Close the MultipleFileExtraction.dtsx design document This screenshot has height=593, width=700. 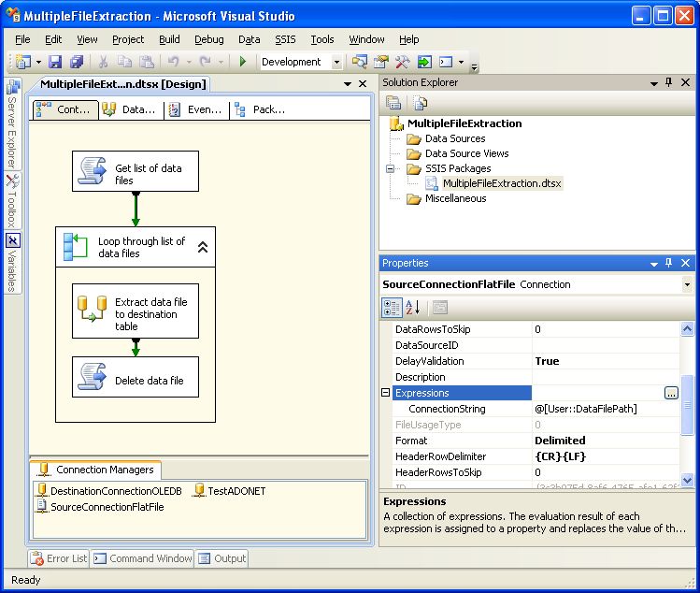click(x=363, y=84)
